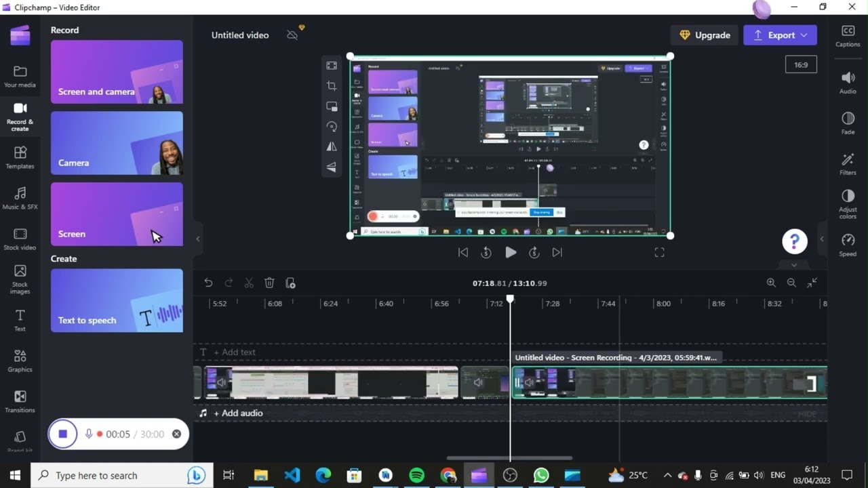Screen dimensions: 868x488
Task: Rewind five seconds
Action: tap(486, 252)
